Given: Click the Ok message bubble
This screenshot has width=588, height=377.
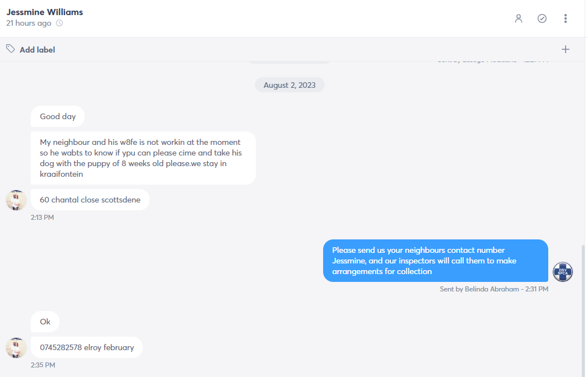Looking at the screenshot, I should [x=45, y=322].
